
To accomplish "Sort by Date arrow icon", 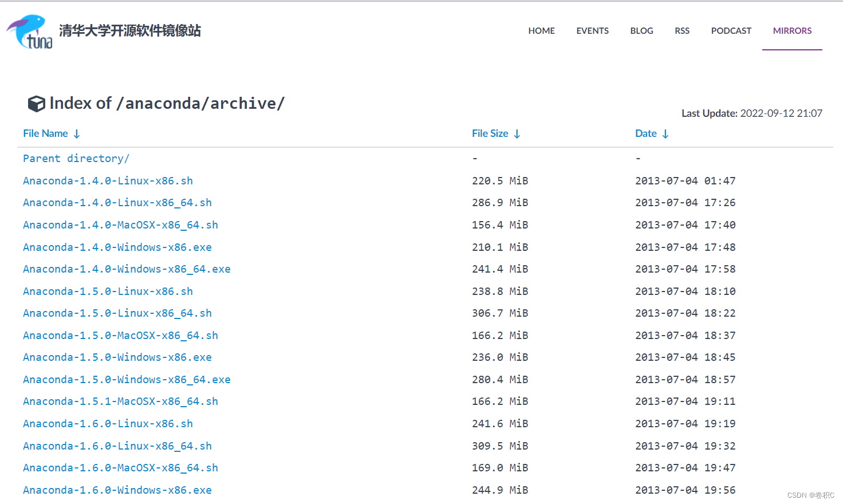I will (665, 134).
